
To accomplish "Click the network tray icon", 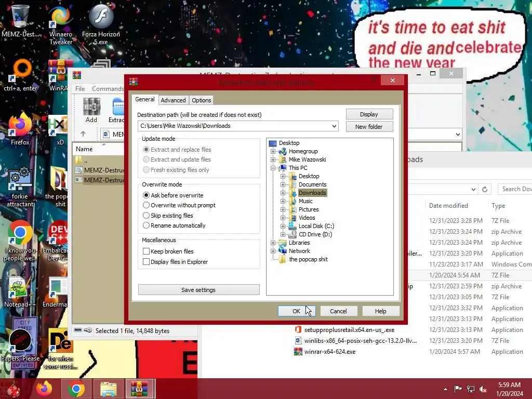I will click(x=471, y=389).
